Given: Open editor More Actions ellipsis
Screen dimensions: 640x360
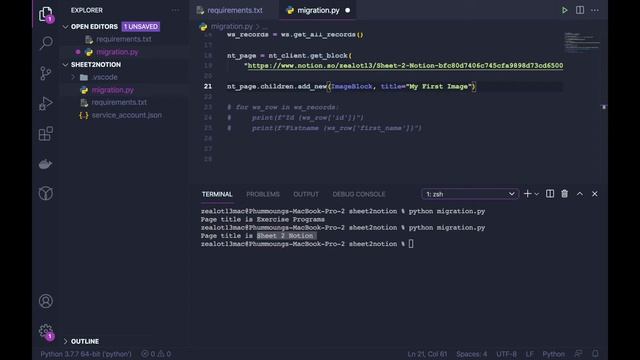Looking at the screenshot, I should 595,10.
